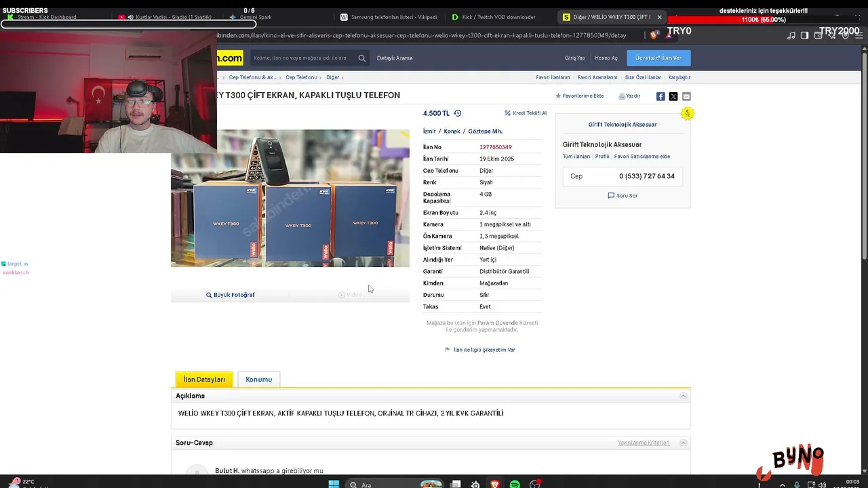868x488 pixels.
Task: Click Hesap Aç in the header
Action: point(606,58)
